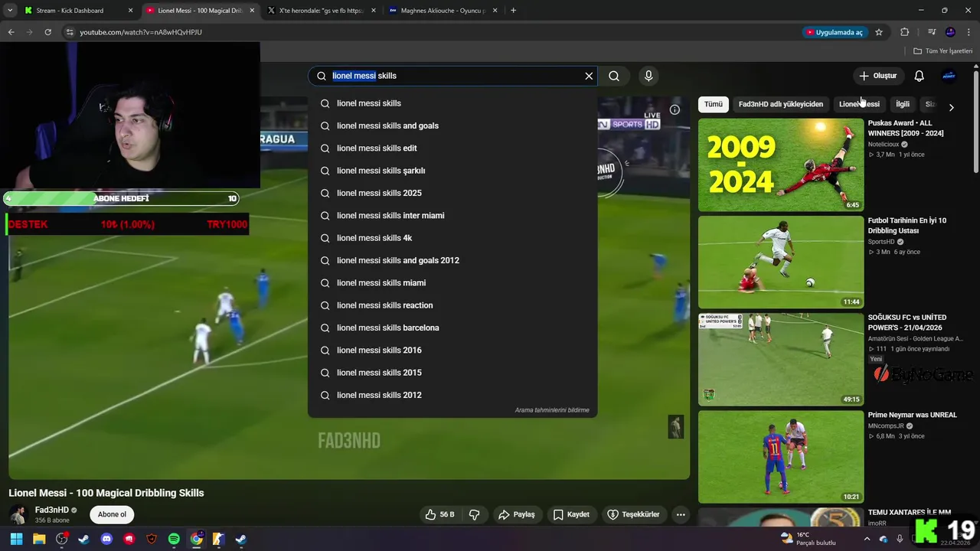Reload the current page
This screenshot has height=551, width=980.
pyautogui.click(x=47, y=32)
